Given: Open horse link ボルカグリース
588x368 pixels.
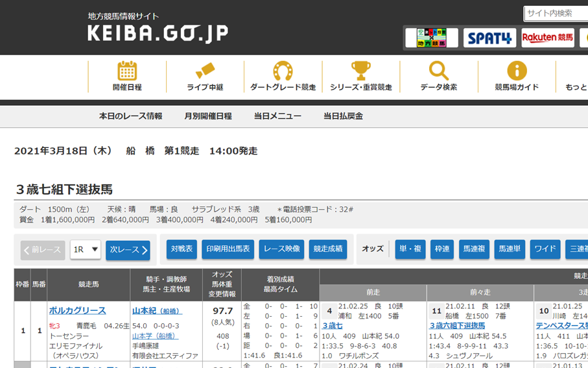Looking at the screenshot, I should pos(77,311).
